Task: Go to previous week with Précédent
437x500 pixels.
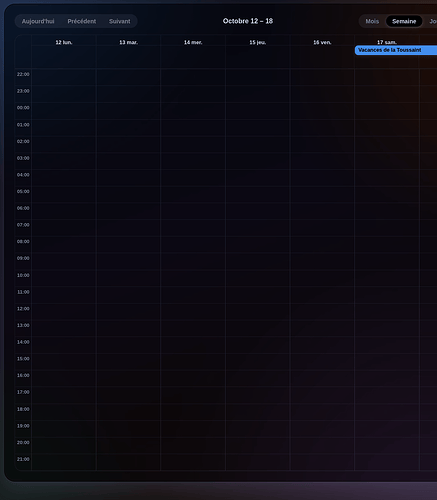Action: tap(82, 21)
